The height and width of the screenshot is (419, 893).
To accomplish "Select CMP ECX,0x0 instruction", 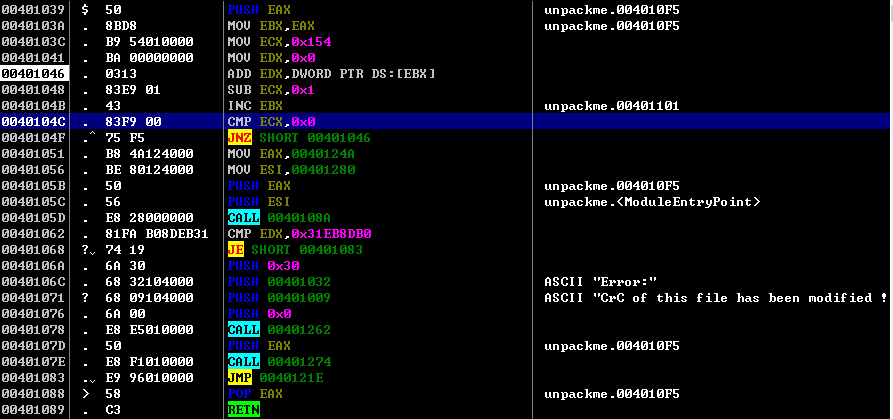I will (271, 121).
